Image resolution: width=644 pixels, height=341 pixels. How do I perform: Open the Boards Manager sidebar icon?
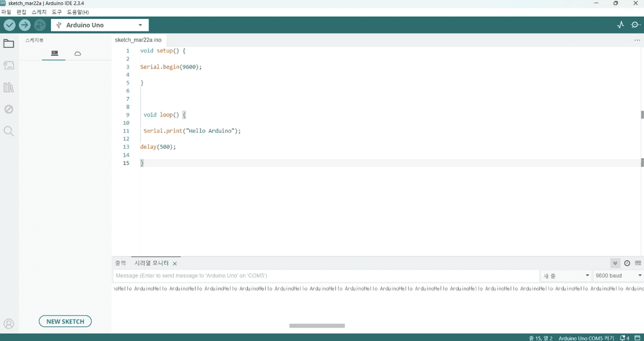9,66
